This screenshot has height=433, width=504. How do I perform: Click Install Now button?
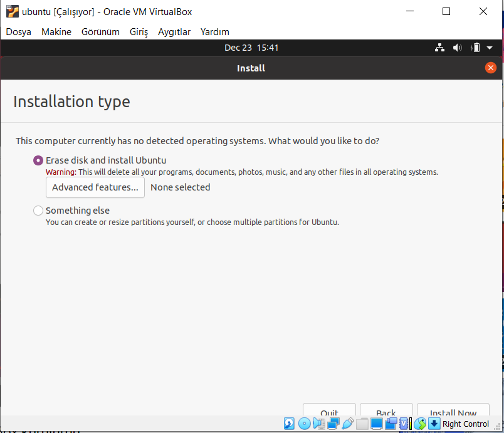tap(453, 410)
